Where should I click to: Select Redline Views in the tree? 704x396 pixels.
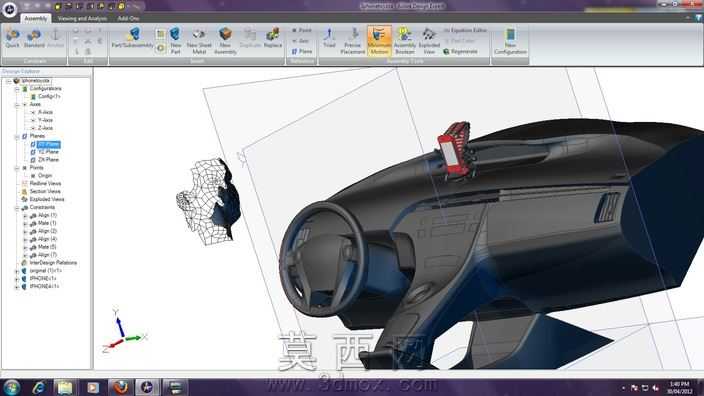point(45,184)
